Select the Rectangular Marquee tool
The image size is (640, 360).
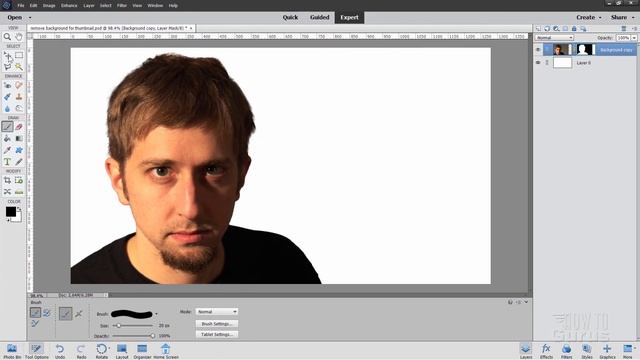click(x=19, y=56)
